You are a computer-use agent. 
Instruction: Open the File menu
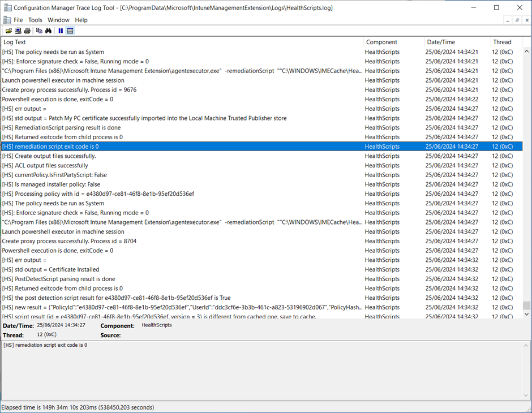[19, 19]
